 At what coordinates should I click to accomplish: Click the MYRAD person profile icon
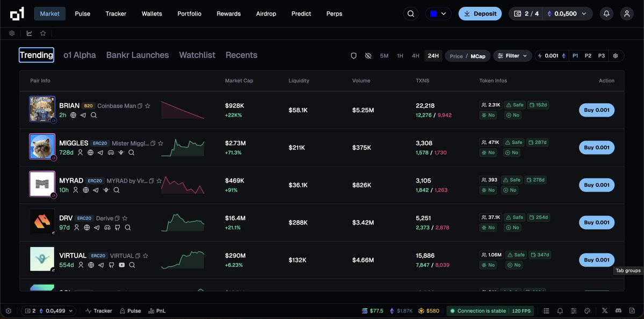coord(76,190)
